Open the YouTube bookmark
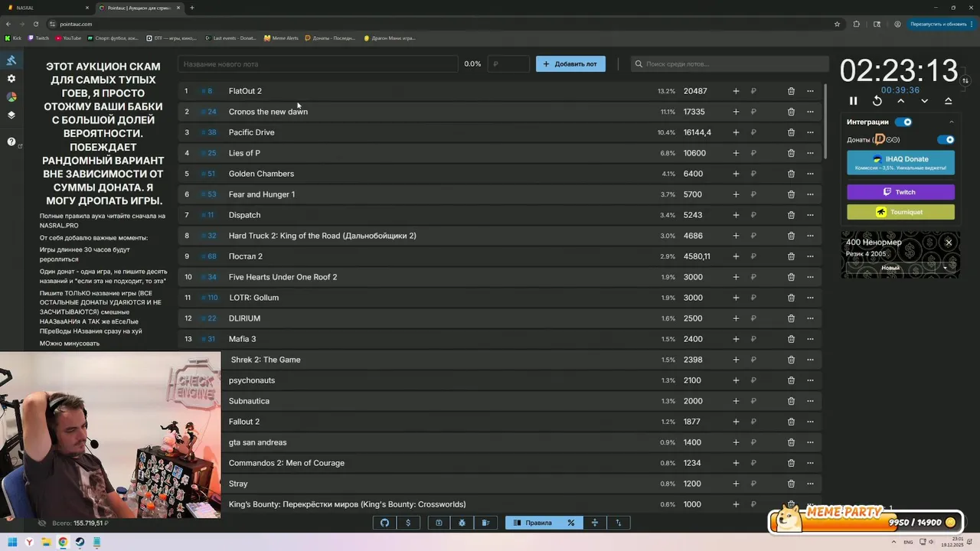This screenshot has width=980, height=551. coord(68,37)
